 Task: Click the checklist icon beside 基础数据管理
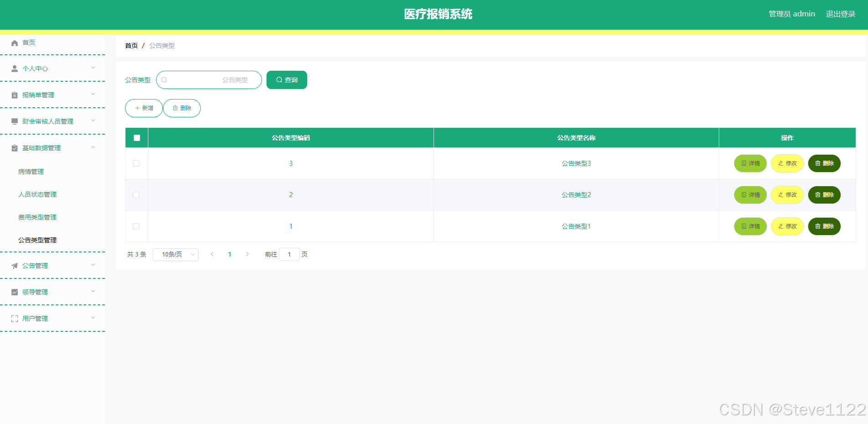click(x=15, y=148)
